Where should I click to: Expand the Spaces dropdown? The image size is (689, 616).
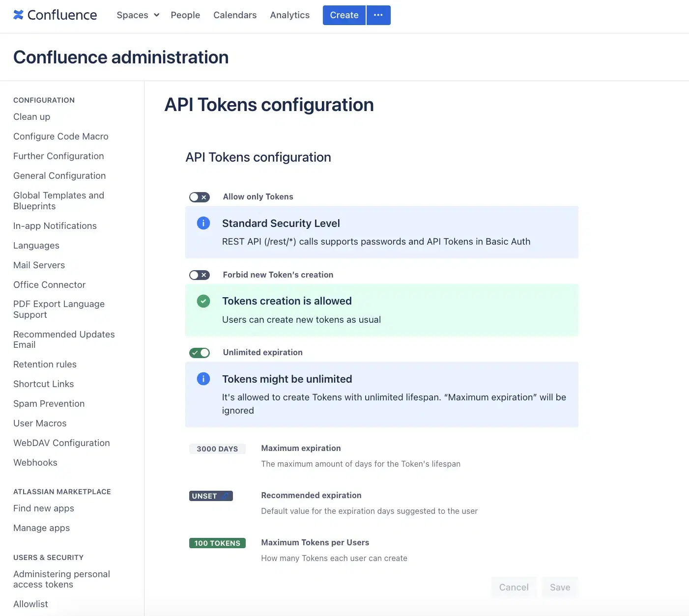pos(138,15)
